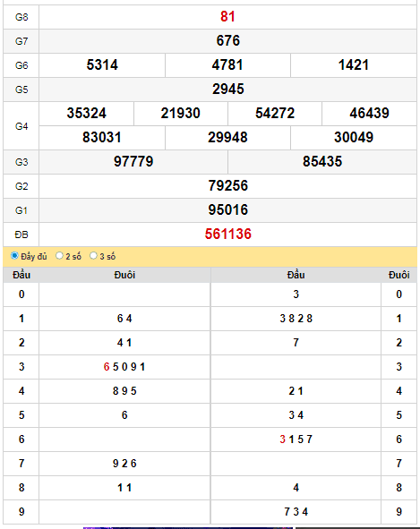The height and width of the screenshot is (529, 420).
Task: Click the left "Đầu" column header
Action: pos(21,275)
